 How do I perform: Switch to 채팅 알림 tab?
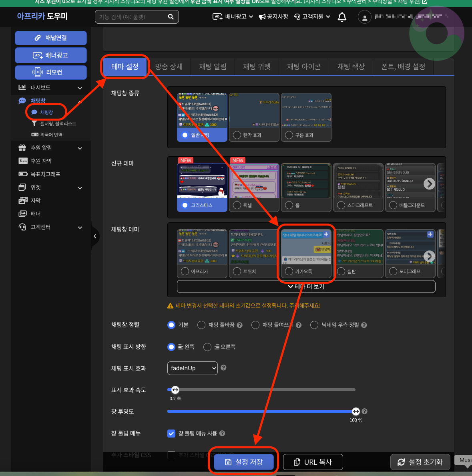pos(213,67)
